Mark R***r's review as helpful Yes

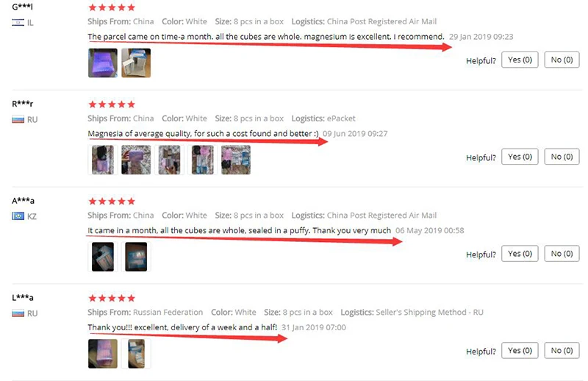point(520,157)
